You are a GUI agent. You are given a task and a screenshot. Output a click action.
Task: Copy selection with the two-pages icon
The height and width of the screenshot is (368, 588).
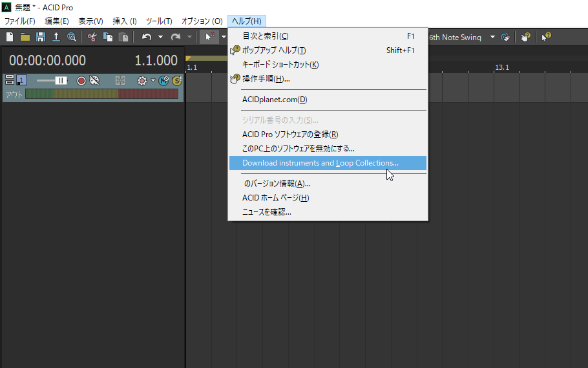[108, 37]
